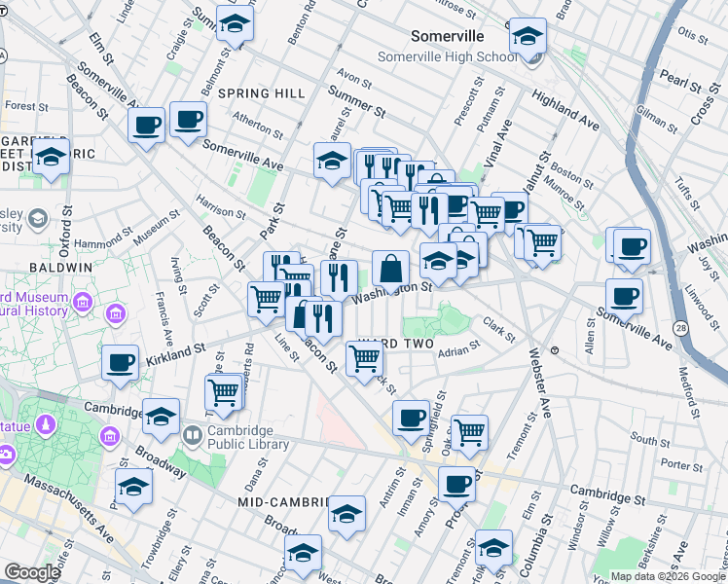Screen dimensions: 728x584
Task: Open the shopping cart marker at Ward Two label
Action: (364, 360)
